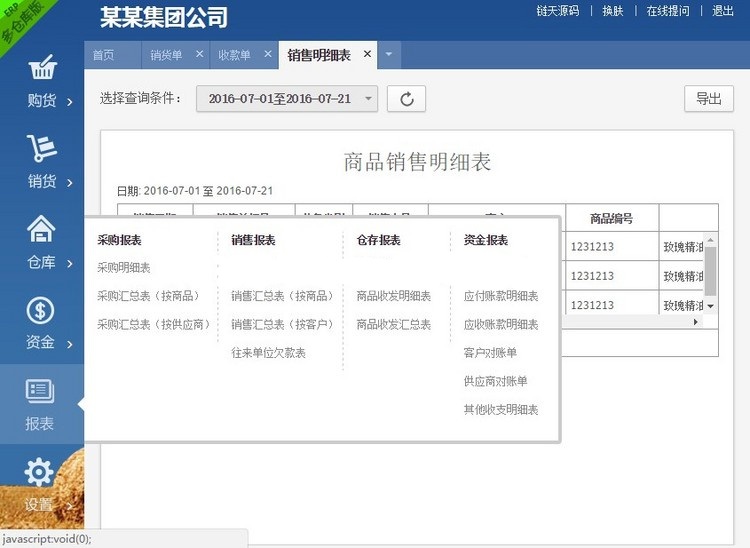750x548 pixels.
Task: Expand the 资金 sidebar arrow
Action: coord(70,344)
